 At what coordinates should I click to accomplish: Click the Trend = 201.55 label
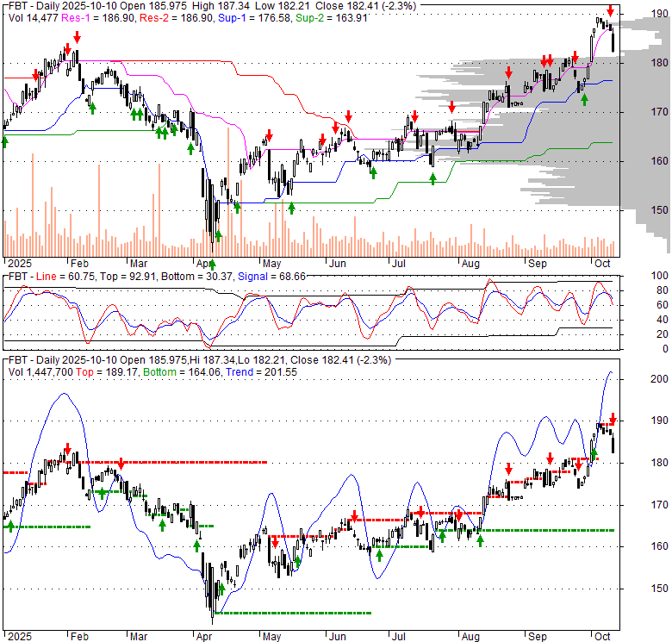[261, 372]
